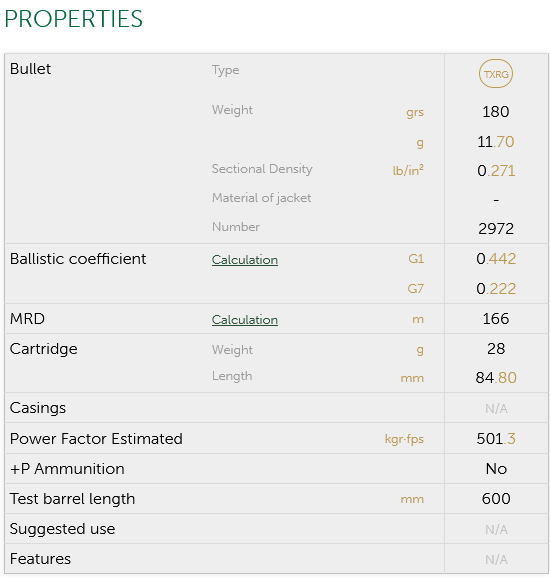The width and height of the screenshot is (550, 578).
Task: Click the Suggested use row label
Action: click(62, 529)
